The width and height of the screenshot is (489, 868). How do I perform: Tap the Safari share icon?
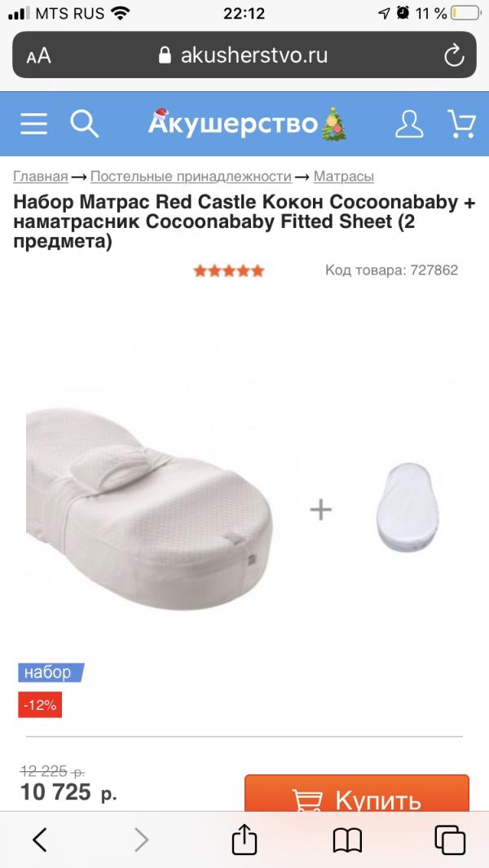[244, 840]
